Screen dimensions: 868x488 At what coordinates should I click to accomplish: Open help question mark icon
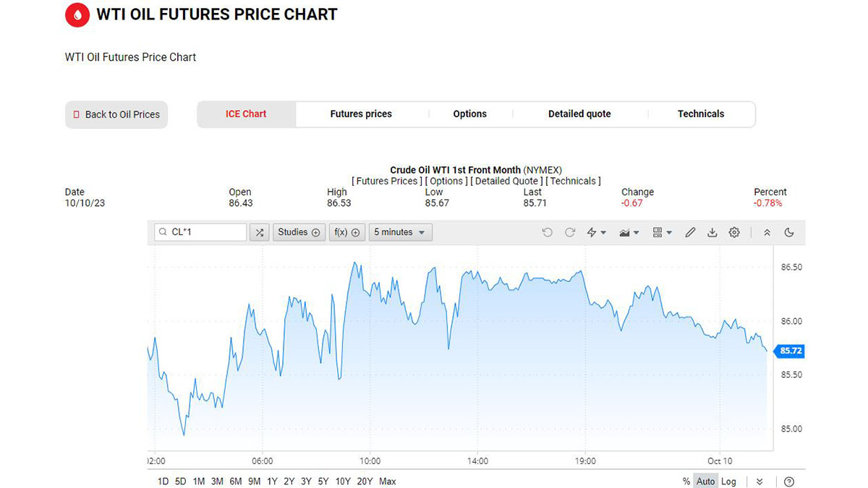(789, 481)
